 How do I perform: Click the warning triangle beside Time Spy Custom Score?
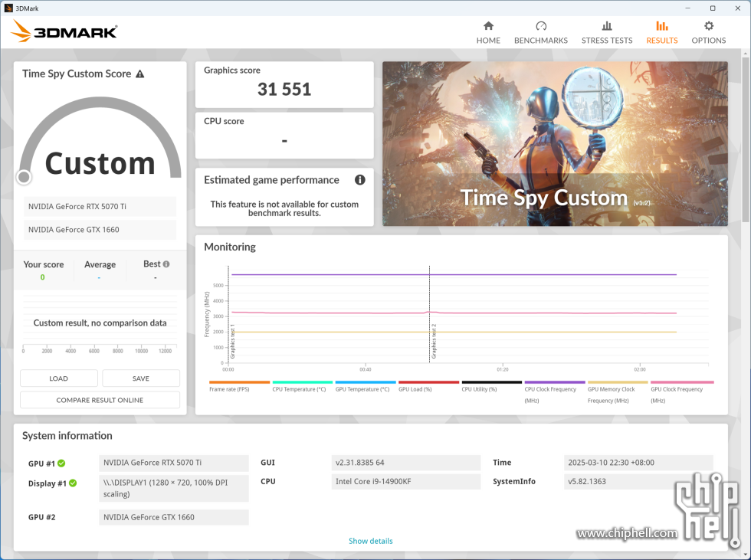click(139, 74)
